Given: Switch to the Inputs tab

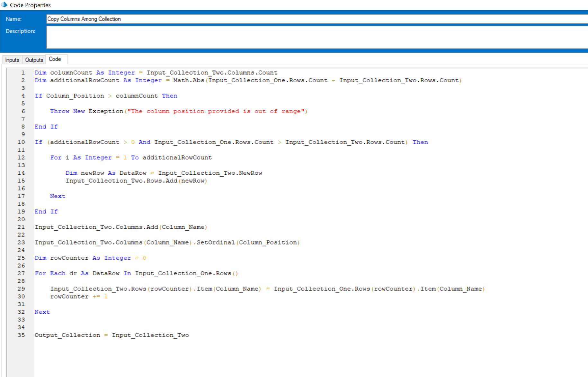Looking at the screenshot, I should pos(12,60).
